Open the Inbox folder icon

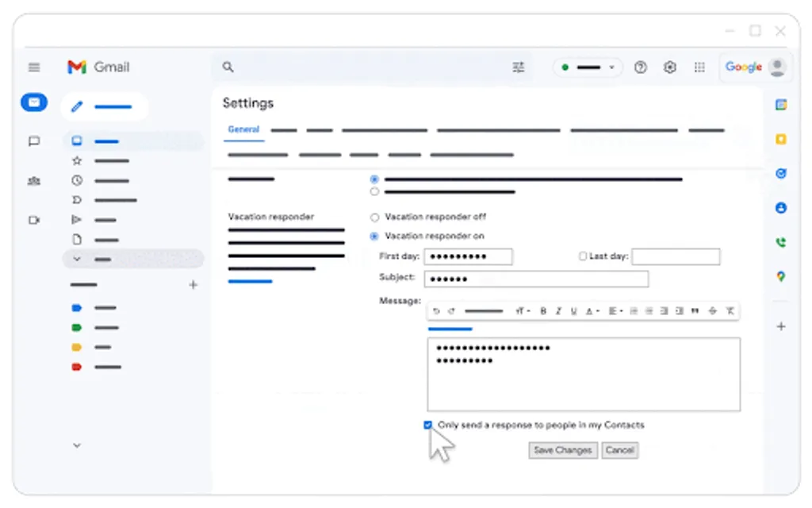click(x=77, y=140)
